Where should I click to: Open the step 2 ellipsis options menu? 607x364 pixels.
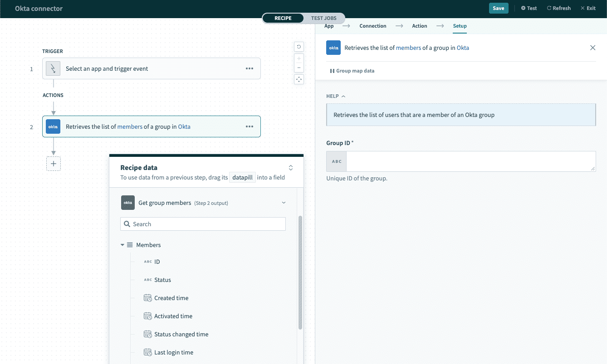(x=250, y=127)
